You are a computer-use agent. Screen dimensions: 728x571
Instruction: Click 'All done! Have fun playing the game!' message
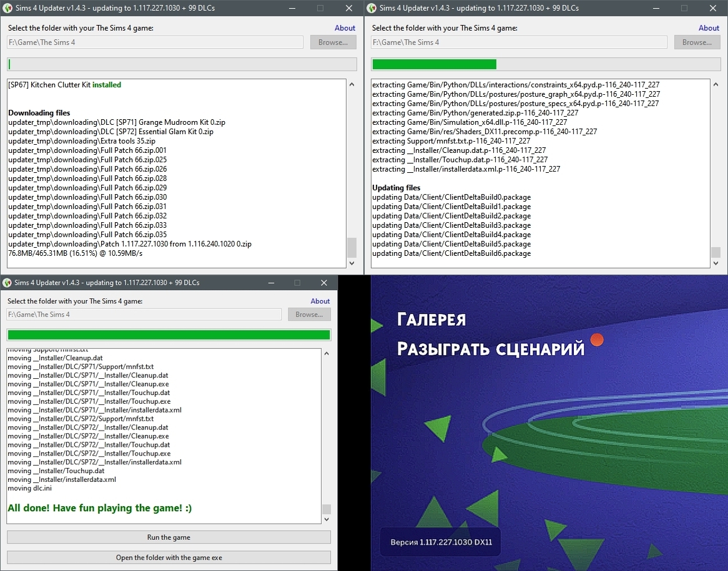point(99,508)
